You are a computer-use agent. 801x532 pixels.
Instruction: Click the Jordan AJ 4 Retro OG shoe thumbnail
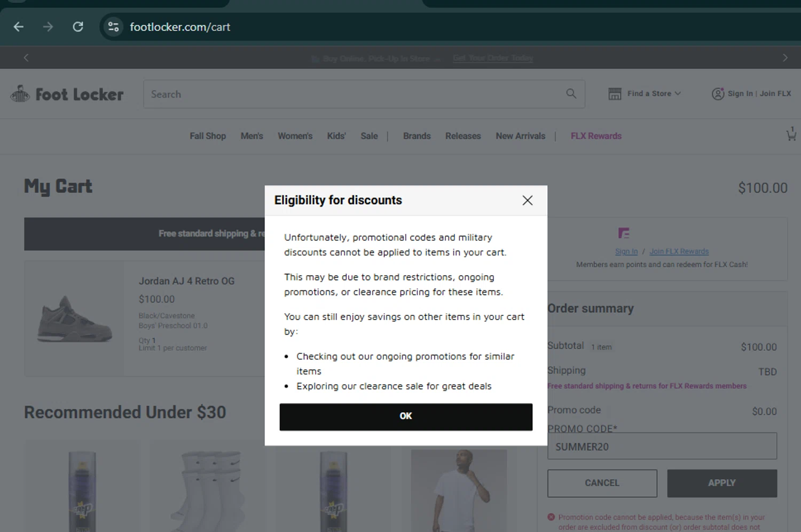74,319
